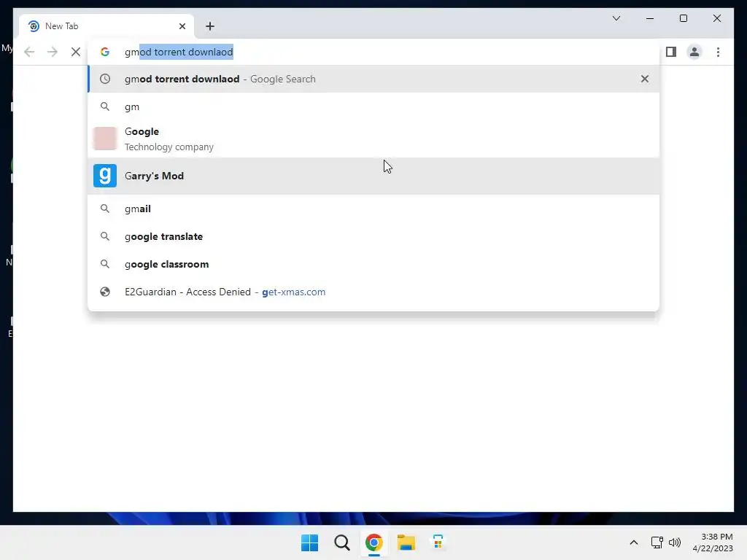The width and height of the screenshot is (747, 560).
Task: Remove the gmod torrent downlaod history suggestion
Action: [x=645, y=79]
